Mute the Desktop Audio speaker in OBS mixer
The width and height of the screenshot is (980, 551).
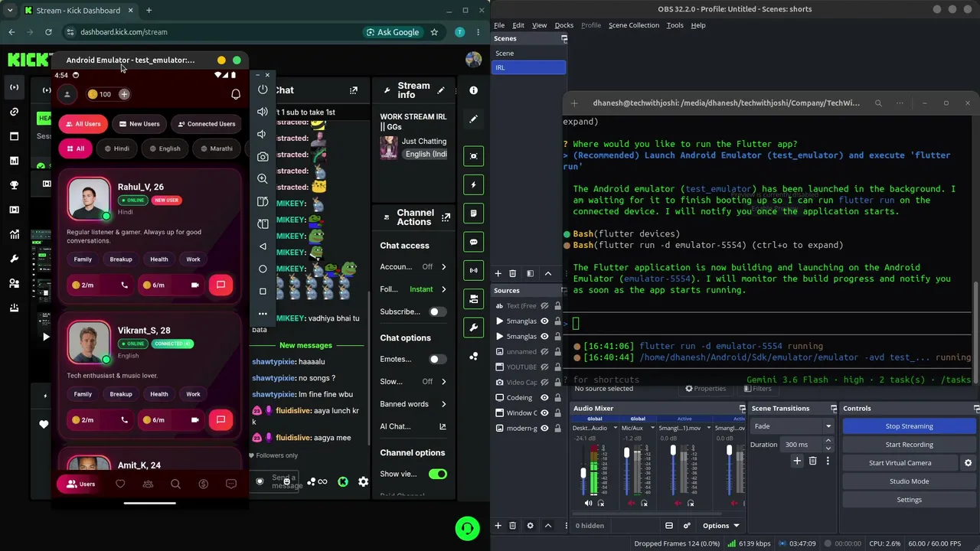[x=588, y=503]
